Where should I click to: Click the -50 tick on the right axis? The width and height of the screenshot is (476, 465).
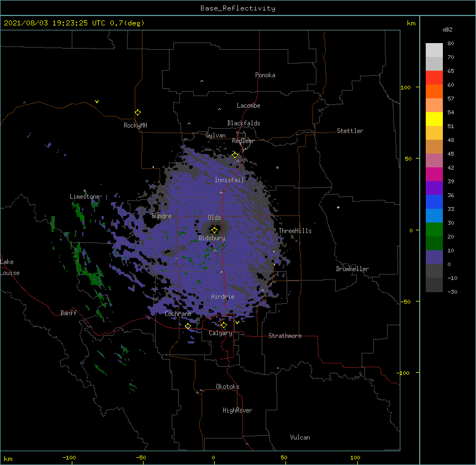click(405, 302)
